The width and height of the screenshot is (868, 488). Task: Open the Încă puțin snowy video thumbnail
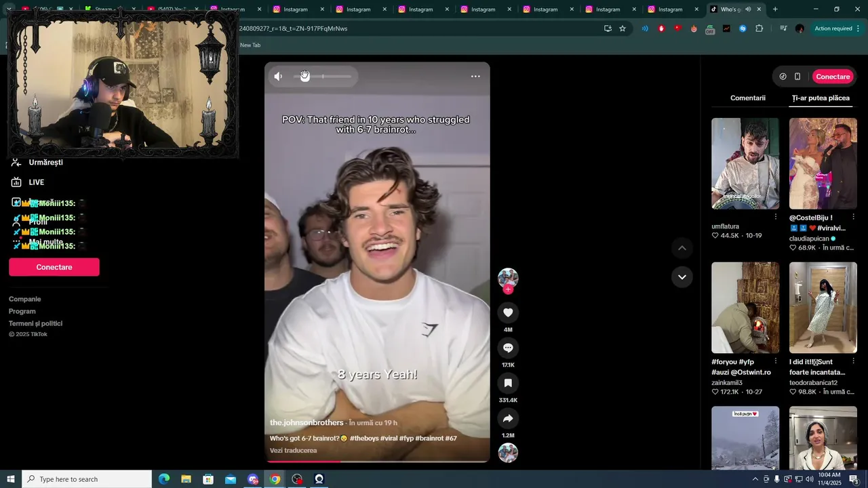coord(745,438)
